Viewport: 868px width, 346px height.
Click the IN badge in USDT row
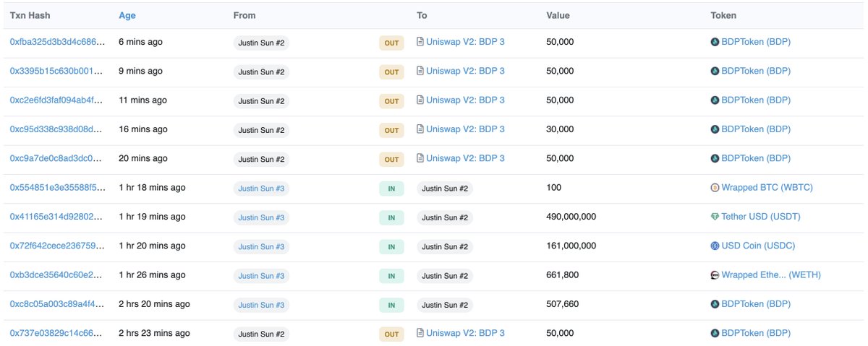[x=391, y=217]
